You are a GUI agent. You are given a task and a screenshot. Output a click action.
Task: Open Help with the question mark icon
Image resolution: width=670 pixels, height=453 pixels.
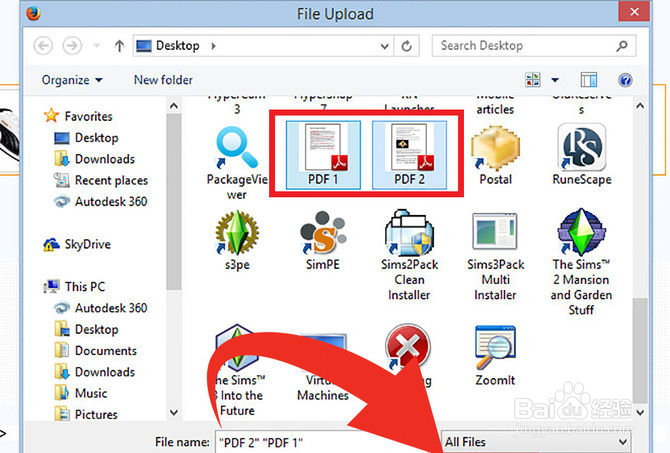[x=625, y=80]
